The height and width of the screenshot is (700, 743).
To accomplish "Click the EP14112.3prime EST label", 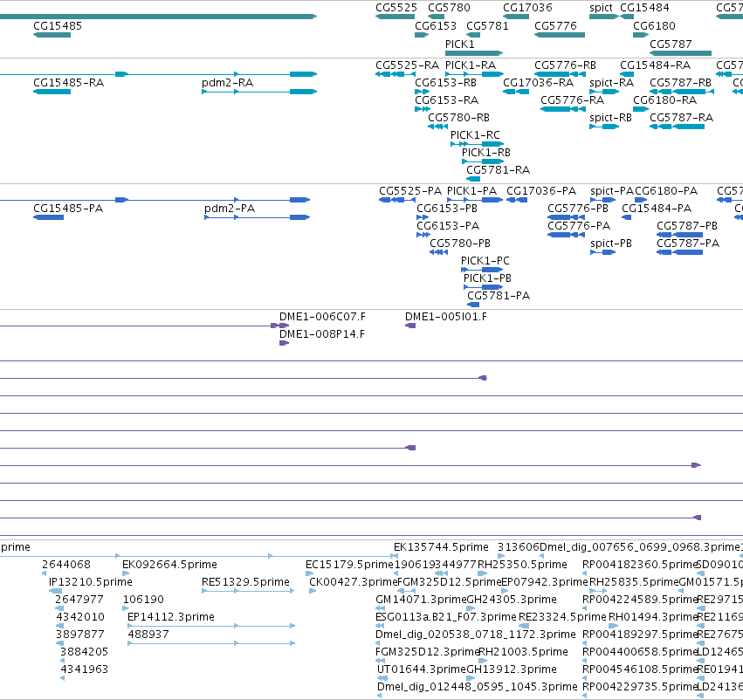I will coord(171,616).
